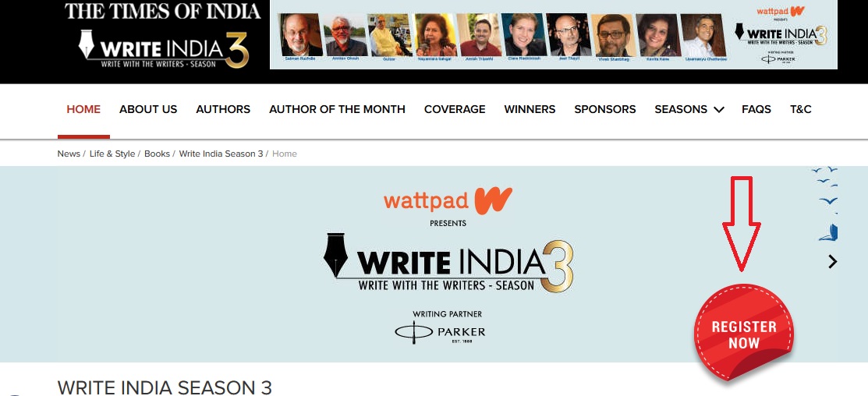Screen dimensions: 868x396
Task: Select the Home navigation tab
Action: 83,109
